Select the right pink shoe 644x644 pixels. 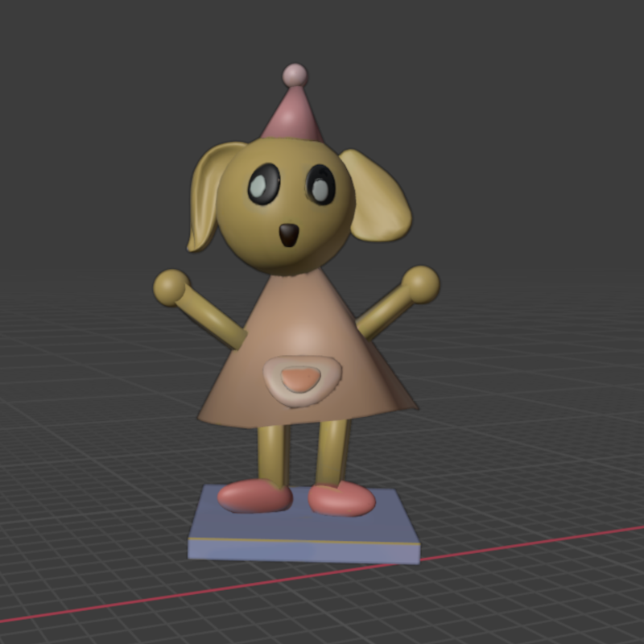(341, 501)
